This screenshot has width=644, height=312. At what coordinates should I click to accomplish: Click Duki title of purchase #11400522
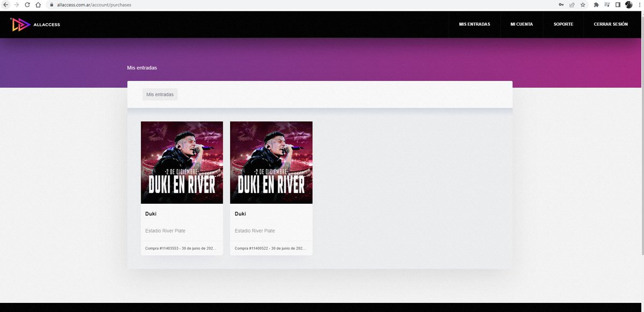point(240,214)
